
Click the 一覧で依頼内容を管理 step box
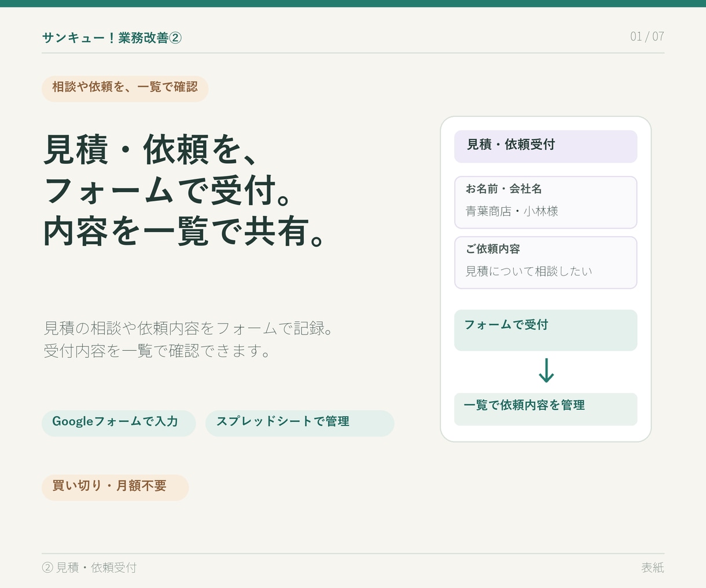546,409
